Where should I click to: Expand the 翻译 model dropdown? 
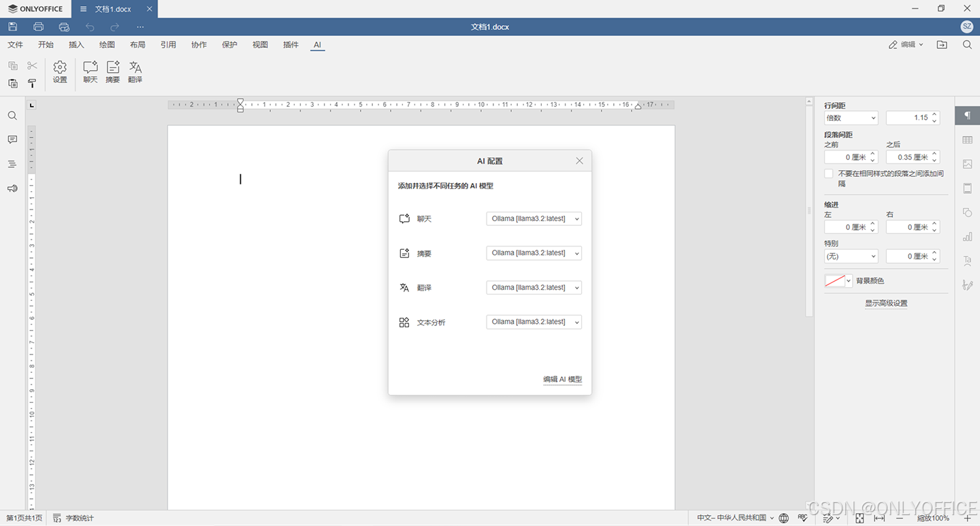click(x=534, y=287)
